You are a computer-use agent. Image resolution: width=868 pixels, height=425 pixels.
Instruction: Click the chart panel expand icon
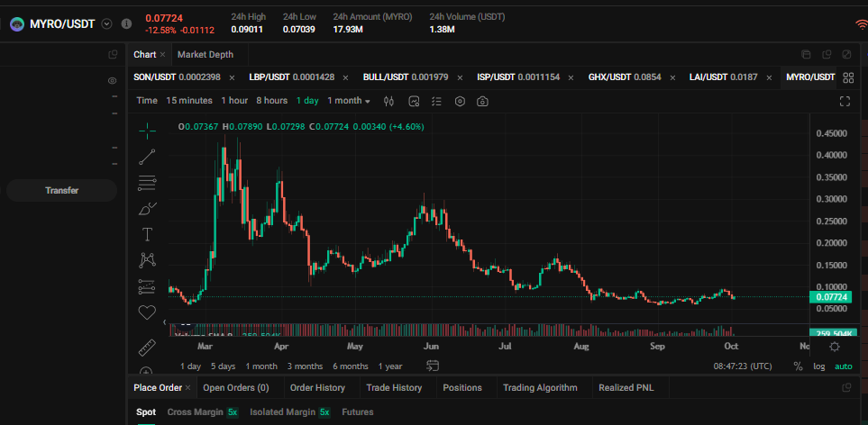coord(846,54)
